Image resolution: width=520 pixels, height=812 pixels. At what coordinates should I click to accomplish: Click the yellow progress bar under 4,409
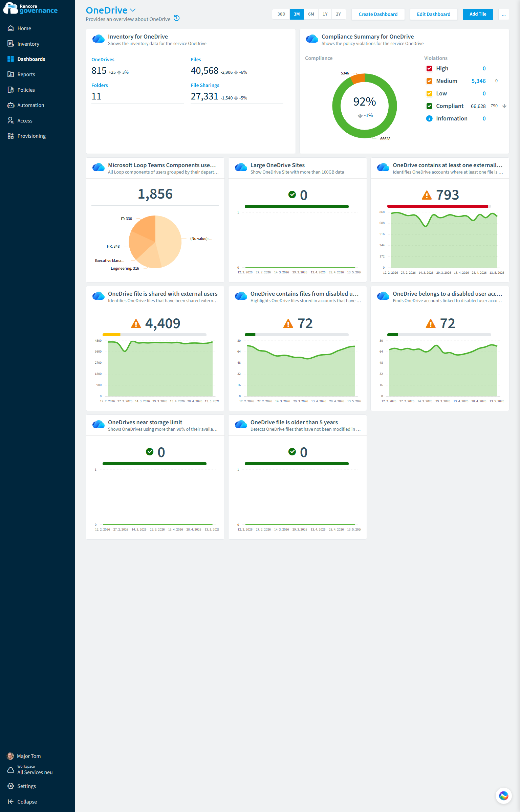(111, 335)
